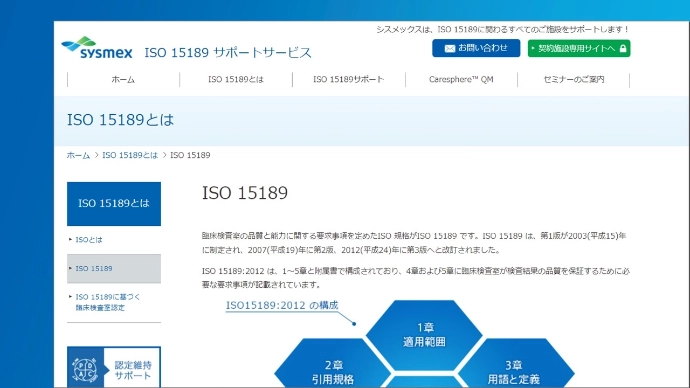690x388 pixels.
Task: Click the Sysmex logo
Action: (x=97, y=48)
